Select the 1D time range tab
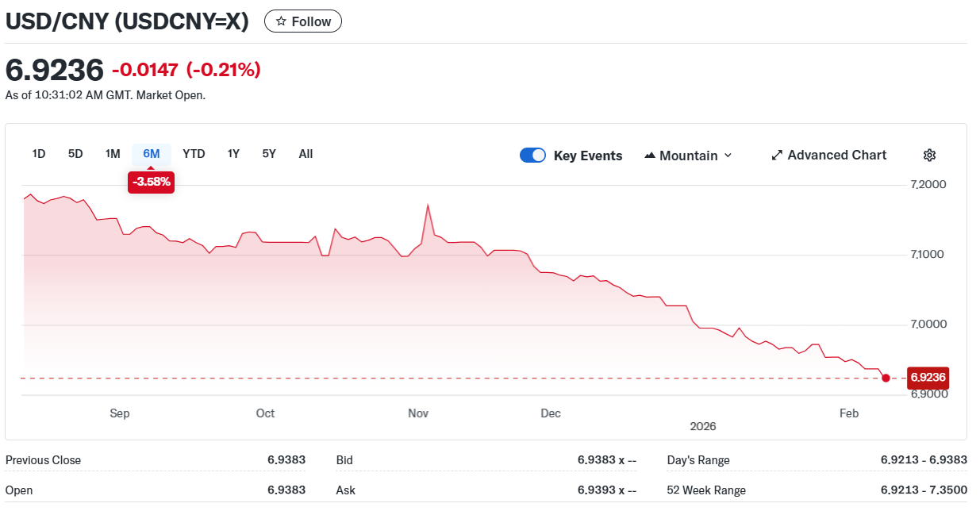This screenshot has height=511, width=980. (39, 154)
